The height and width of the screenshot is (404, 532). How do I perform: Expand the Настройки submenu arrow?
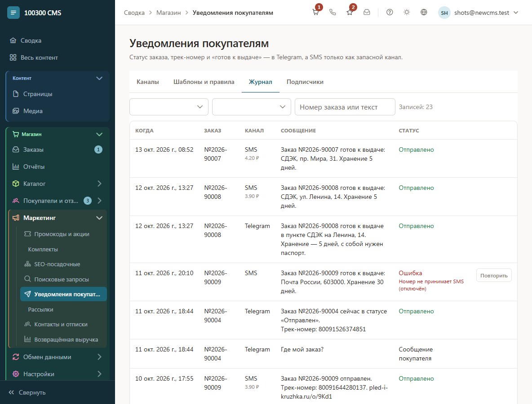99,374
